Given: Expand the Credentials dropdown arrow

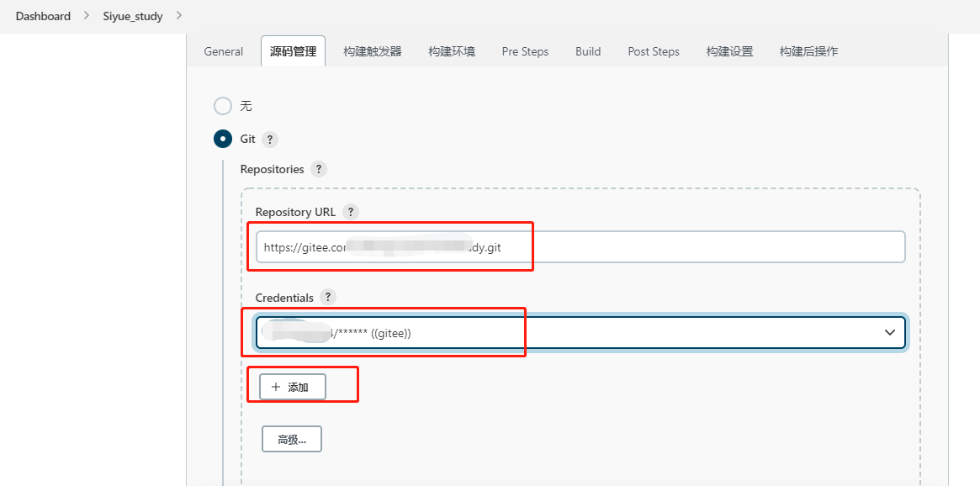Looking at the screenshot, I should coord(890,333).
